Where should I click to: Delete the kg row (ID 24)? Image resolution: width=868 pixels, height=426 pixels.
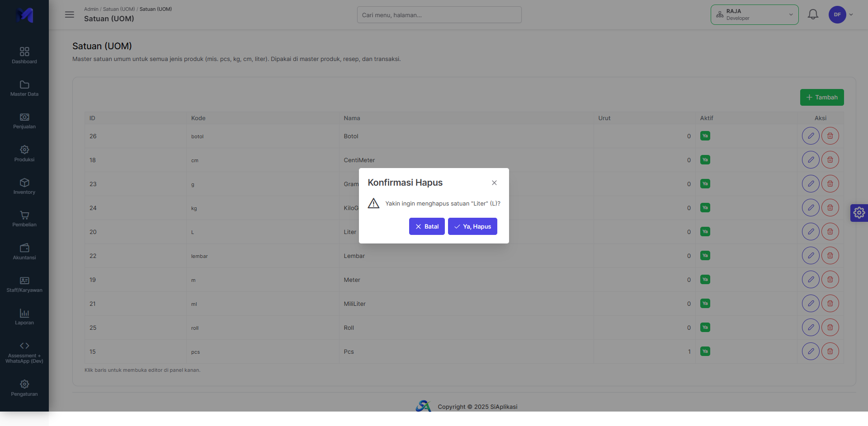[x=830, y=208]
